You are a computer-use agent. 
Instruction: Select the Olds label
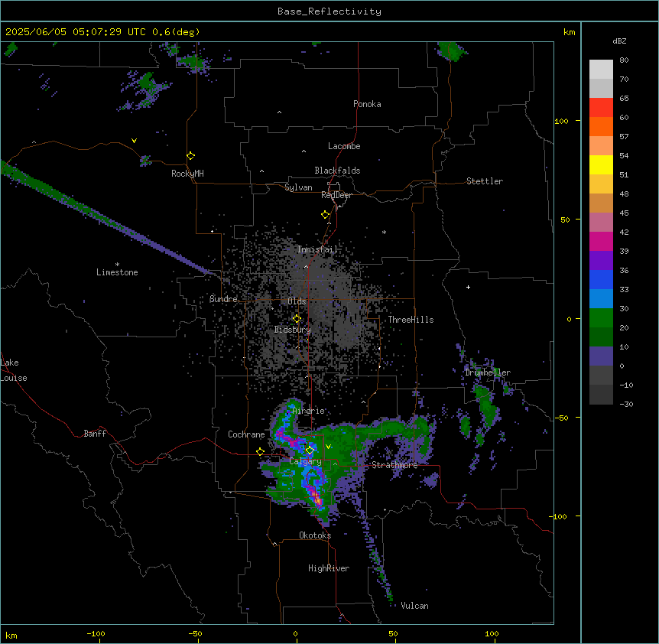click(x=297, y=301)
